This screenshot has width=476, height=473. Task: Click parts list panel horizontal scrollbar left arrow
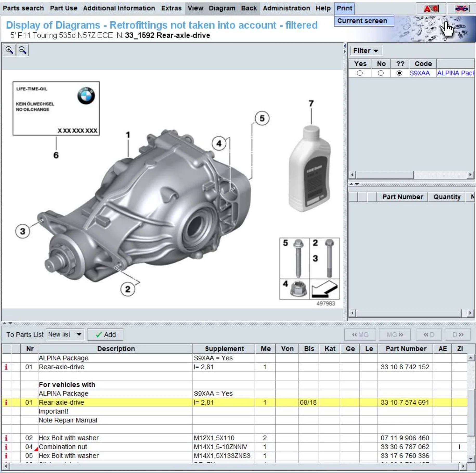coord(352,313)
